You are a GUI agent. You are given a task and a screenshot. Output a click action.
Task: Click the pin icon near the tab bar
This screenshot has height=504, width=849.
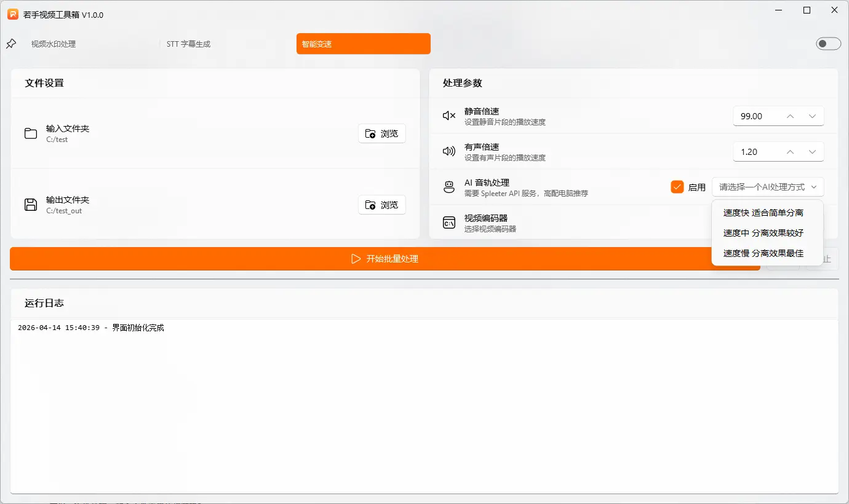(x=10, y=43)
